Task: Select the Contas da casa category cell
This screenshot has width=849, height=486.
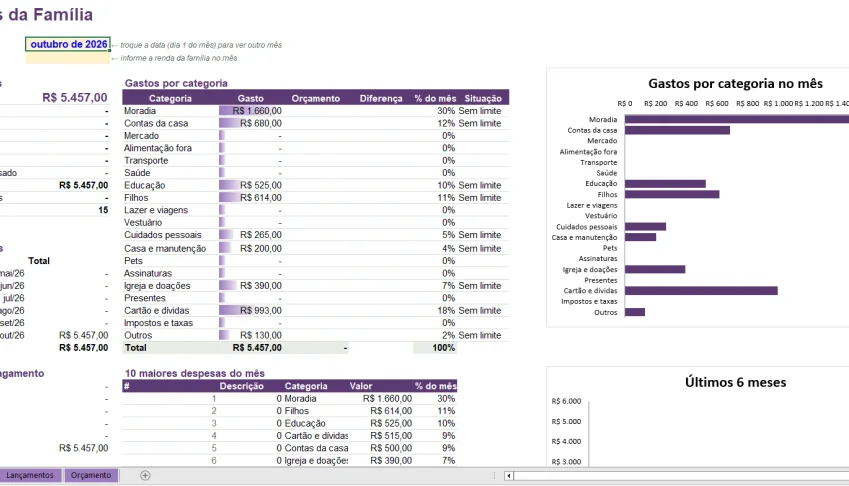Action: pos(171,123)
